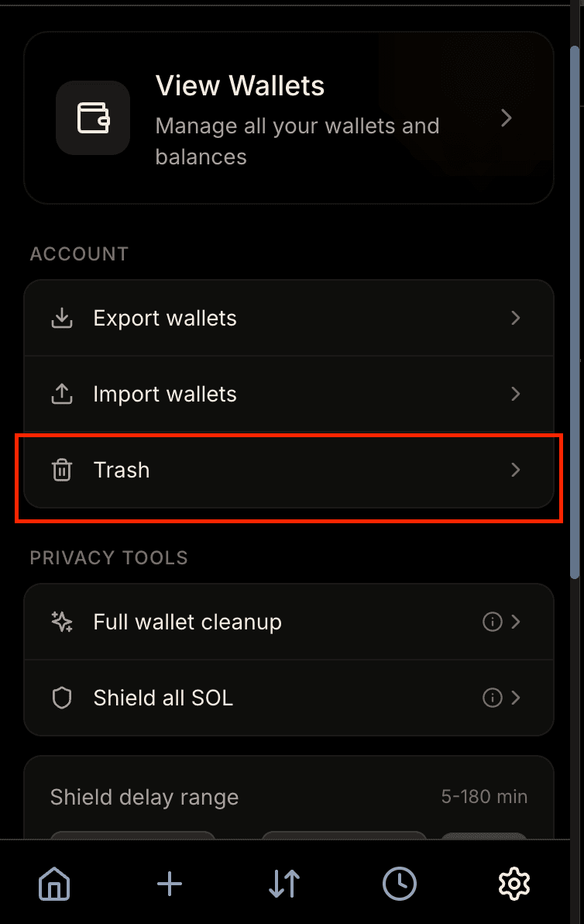Click the Trash bin icon
The height and width of the screenshot is (924, 584).
(x=62, y=470)
